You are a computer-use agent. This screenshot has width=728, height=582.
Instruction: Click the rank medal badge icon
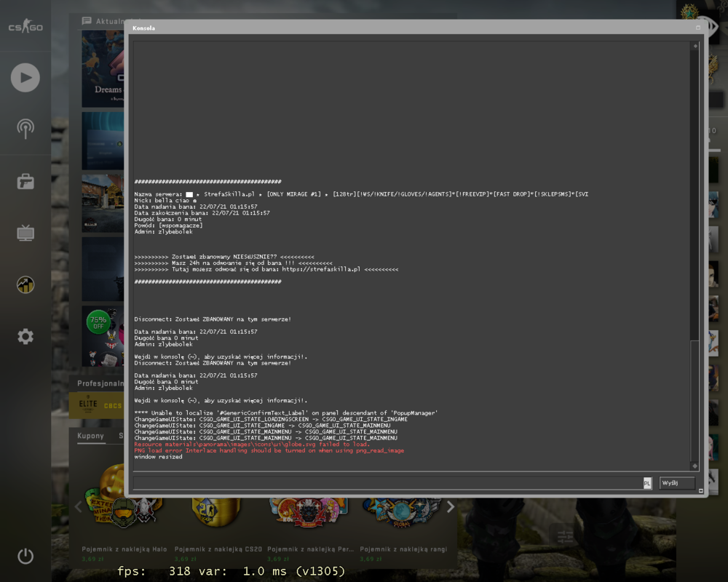coord(690,11)
